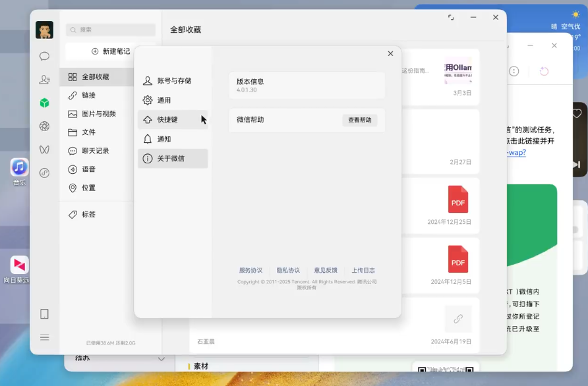Click the 意见反馈 link

click(326, 270)
